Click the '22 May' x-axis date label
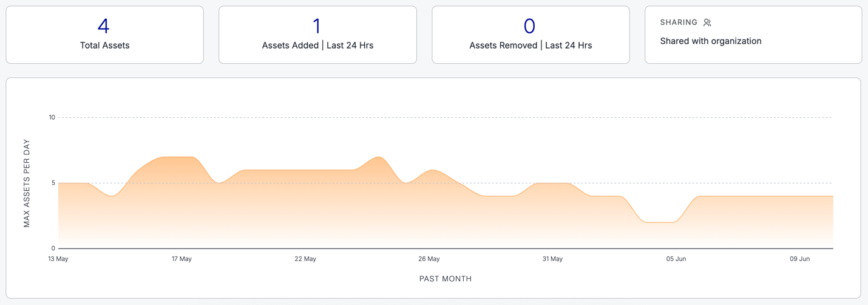 coord(305,259)
